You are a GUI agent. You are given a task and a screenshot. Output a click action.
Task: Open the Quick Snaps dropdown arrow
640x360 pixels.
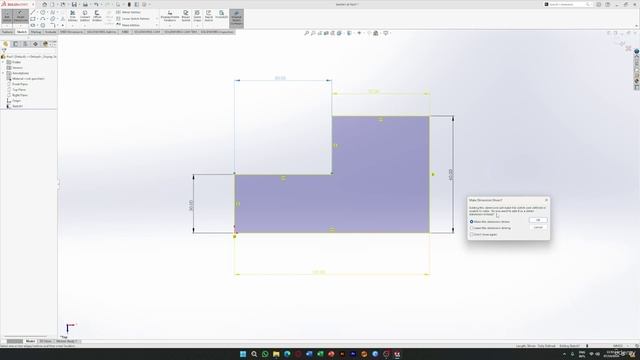[197, 25]
